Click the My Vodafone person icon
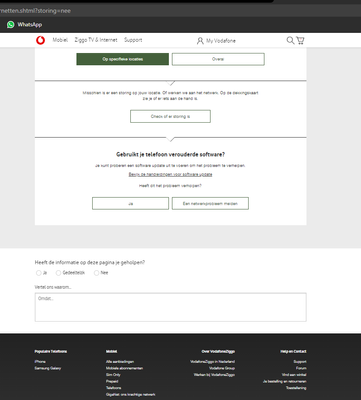 pos(200,41)
